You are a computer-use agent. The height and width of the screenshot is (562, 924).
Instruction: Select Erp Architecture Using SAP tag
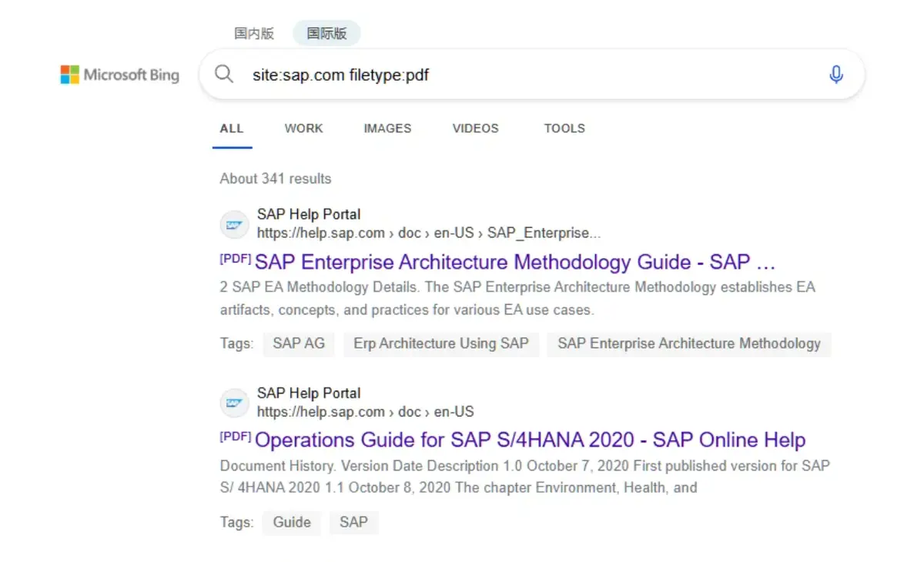pyautogui.click(x=441, y=344)
